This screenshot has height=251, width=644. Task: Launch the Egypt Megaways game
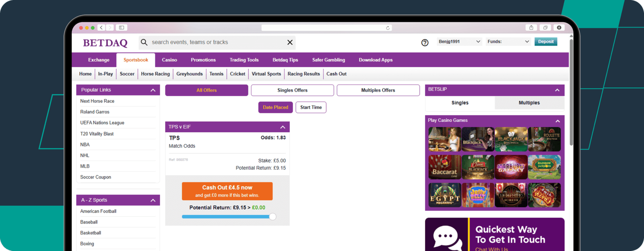coord(445,195)
